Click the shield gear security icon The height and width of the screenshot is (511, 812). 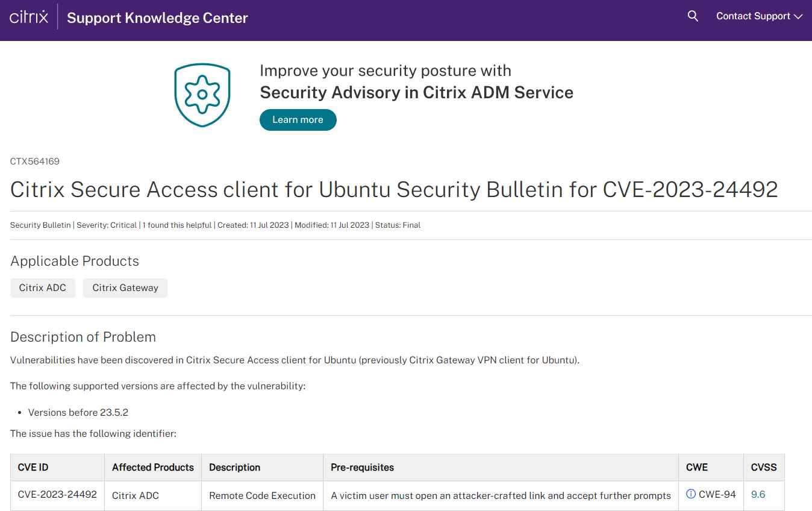pyautogui.click(x=202, y=95)
